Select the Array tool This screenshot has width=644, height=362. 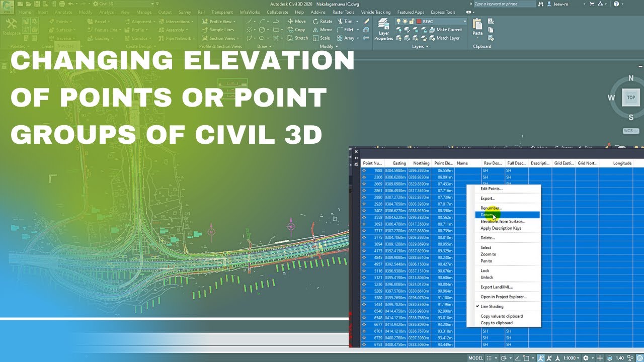click(346, 38)
